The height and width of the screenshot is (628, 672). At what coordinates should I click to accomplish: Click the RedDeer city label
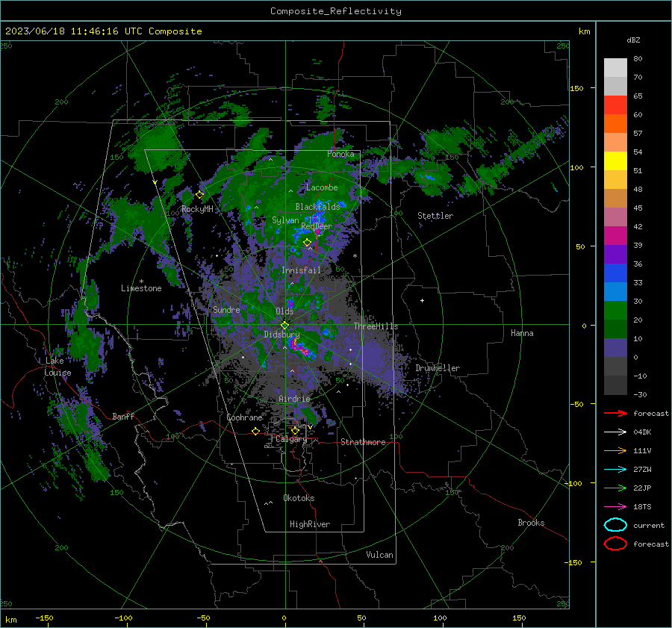pos(317,226)
